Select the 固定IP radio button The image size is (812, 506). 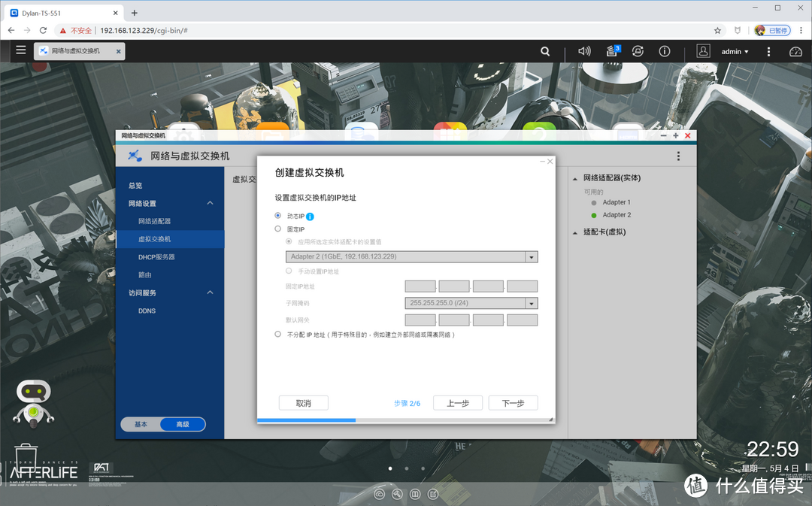[x=278, y=229]
